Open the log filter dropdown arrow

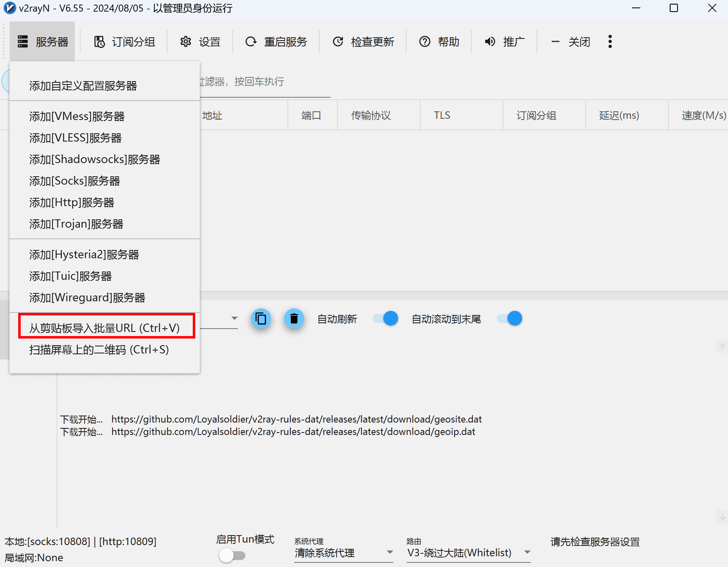coord(235,318)
